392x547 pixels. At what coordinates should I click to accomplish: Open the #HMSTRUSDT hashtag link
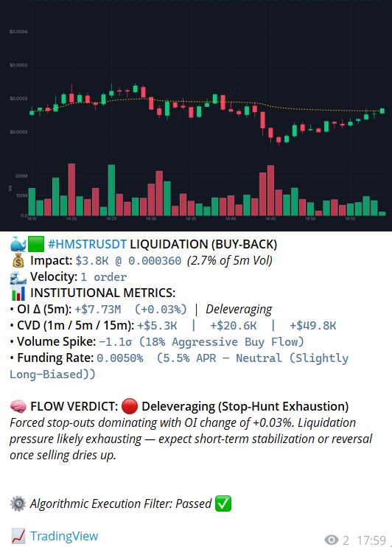pyautogui.click(x=87, y=244)
